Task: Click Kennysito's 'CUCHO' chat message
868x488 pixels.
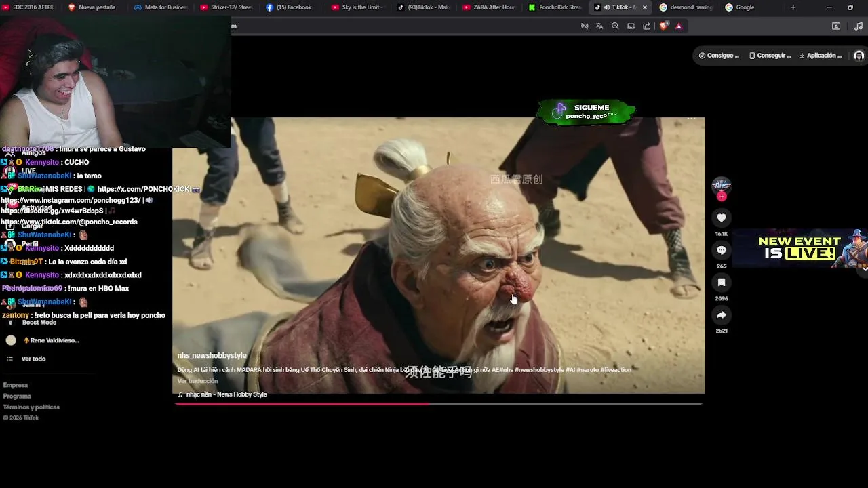Action: [x=77, y=163]
